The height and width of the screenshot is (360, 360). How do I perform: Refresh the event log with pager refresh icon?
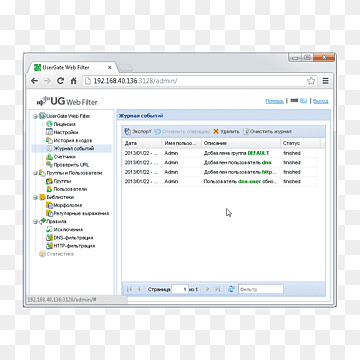[231, 289]
